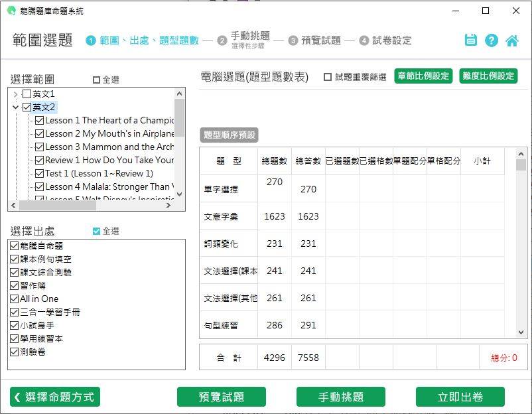Open 難度比例設定 button

pos(488,76)
